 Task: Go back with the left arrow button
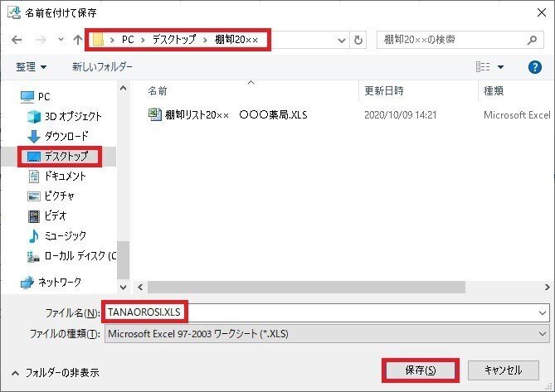(17, 40)
